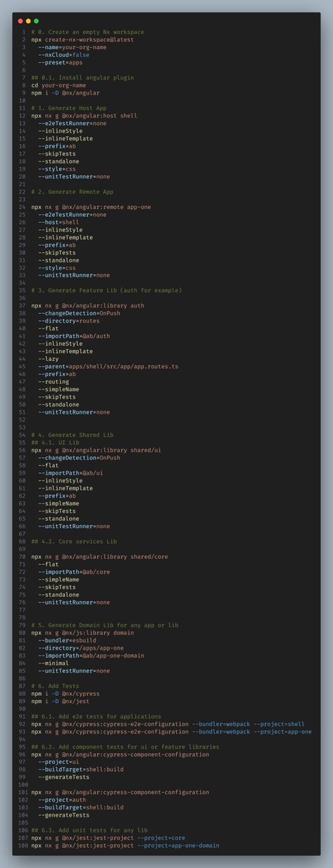Click the red close dot of the code window
This screenshot has height=868, width=333.
[x=19, y=21]
